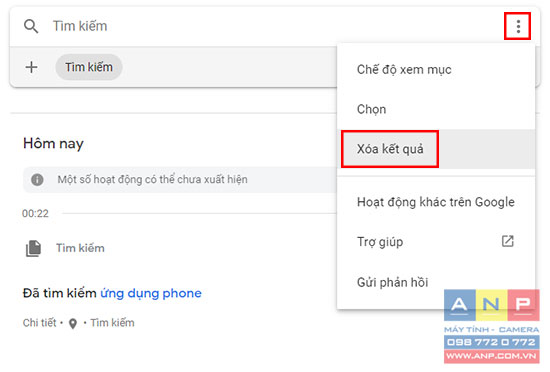Select the Tìm kiếm filter chip
Screen dimensions: 550x372
[x=89, y=67]
